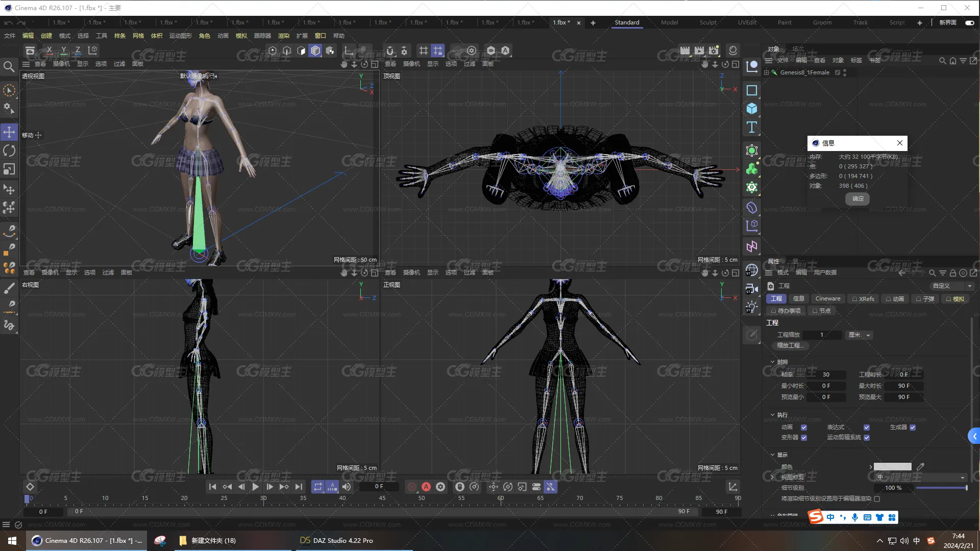Toggle the 动画 execution checkbox
Screen dimensions: 980x551
804,428
